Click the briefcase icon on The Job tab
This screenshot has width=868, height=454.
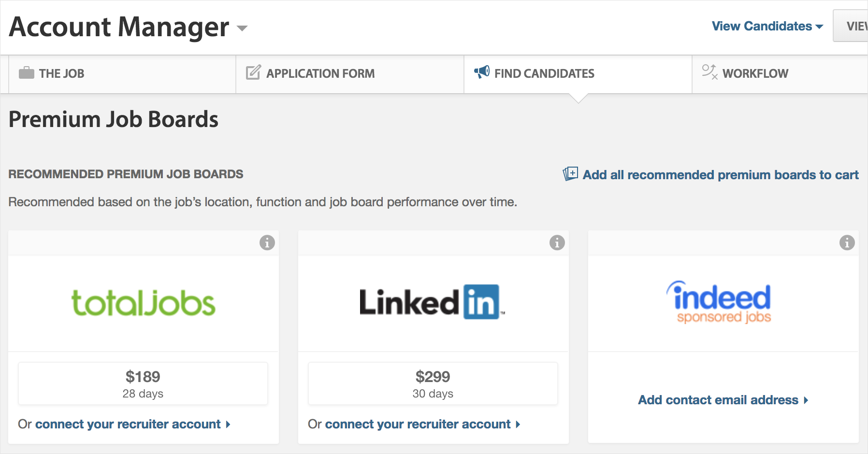tap(27, 73)
